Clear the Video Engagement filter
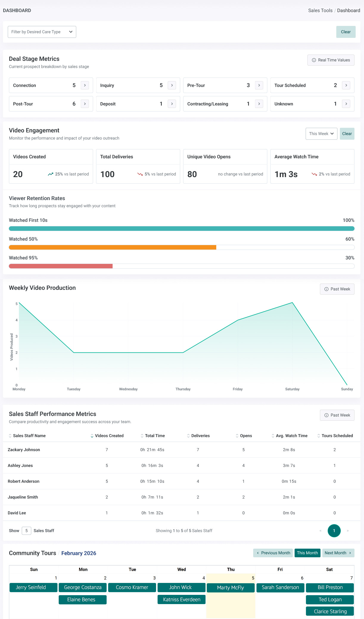The image size is (364, 619). point(347,134)
